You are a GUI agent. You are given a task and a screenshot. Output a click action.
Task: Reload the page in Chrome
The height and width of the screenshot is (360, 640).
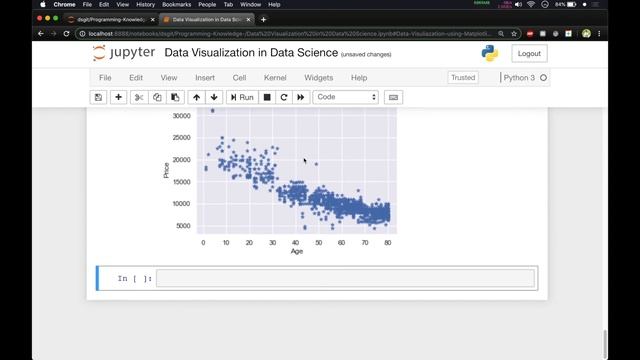(x=66, y=33)
